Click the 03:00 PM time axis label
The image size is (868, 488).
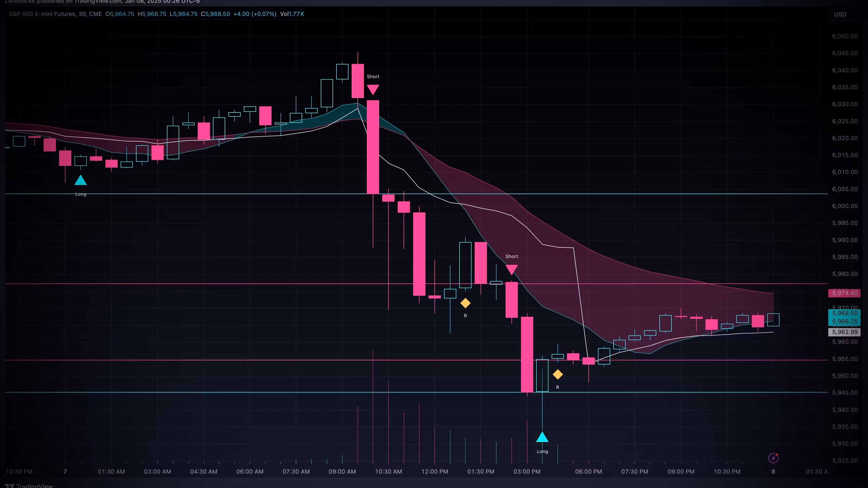point(527,472)
